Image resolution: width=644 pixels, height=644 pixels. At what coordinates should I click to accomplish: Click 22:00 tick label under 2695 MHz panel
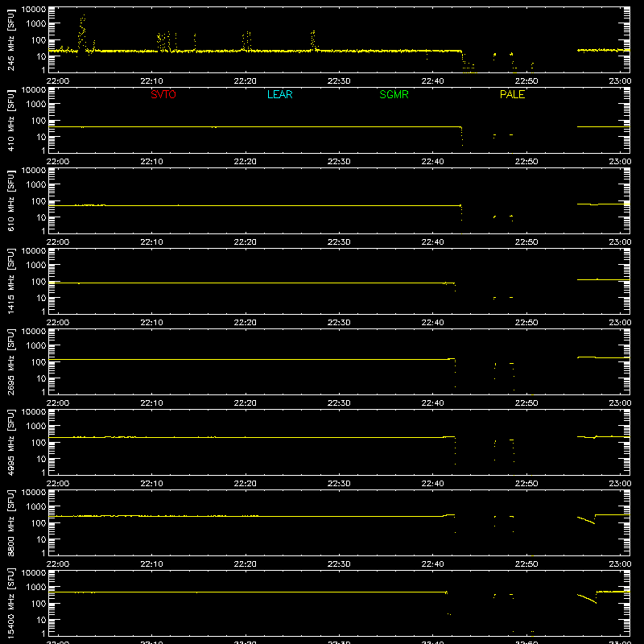[57, 403]
